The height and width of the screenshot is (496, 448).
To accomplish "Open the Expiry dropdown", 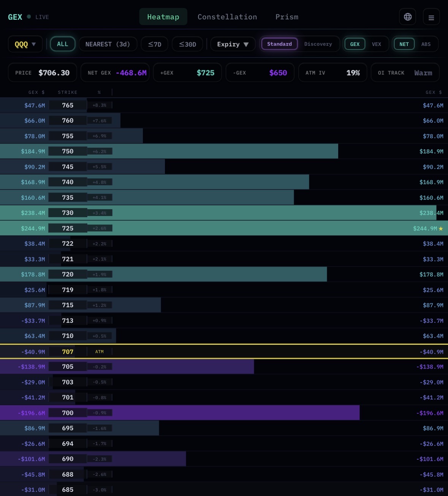I will point(233,44).
